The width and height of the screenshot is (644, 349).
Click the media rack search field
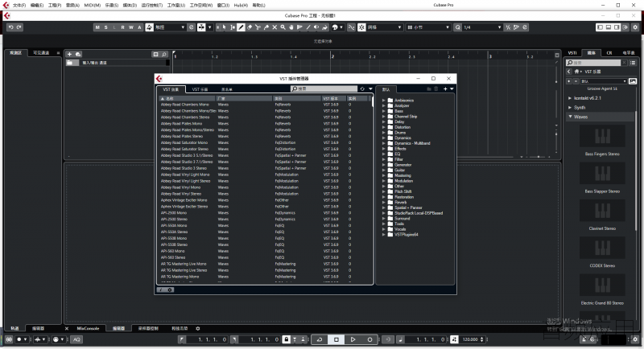click(x=593, y=63)
